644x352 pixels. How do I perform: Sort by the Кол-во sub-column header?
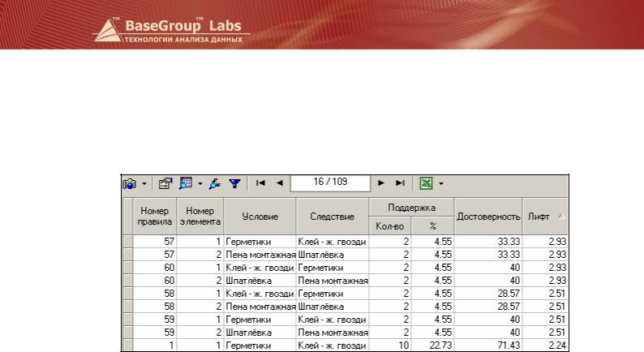[390, 226]
